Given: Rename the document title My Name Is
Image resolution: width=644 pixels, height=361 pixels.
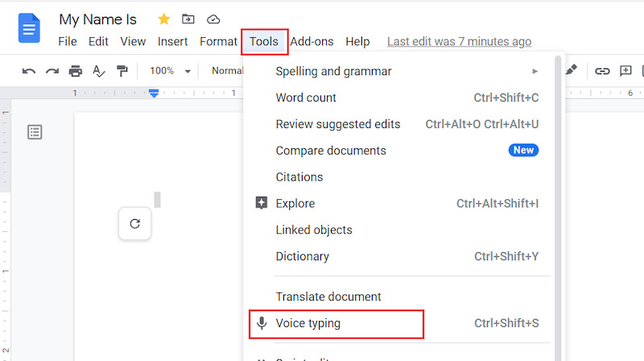Looking at the screenshot, I should [97, 19].
